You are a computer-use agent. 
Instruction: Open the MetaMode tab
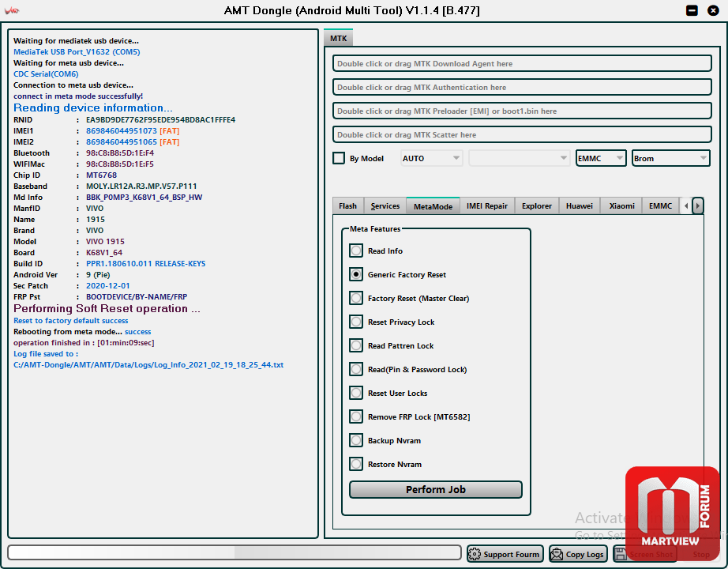(433, 206)
